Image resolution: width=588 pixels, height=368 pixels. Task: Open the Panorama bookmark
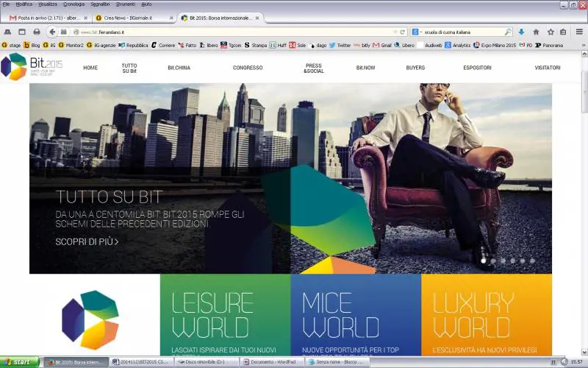(549, 45)
